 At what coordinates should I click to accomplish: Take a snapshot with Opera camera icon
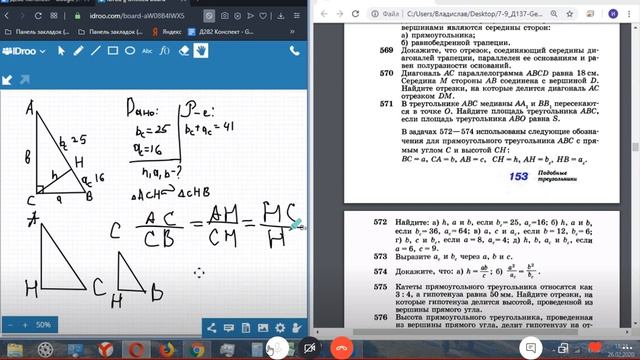pyautogui.click(x=224, y=16)
